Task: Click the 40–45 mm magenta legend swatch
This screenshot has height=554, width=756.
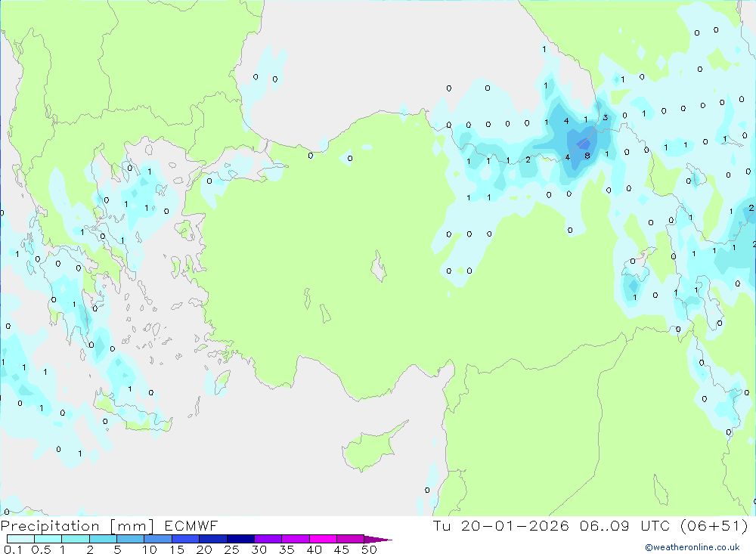Action: [x=323, y=539]
